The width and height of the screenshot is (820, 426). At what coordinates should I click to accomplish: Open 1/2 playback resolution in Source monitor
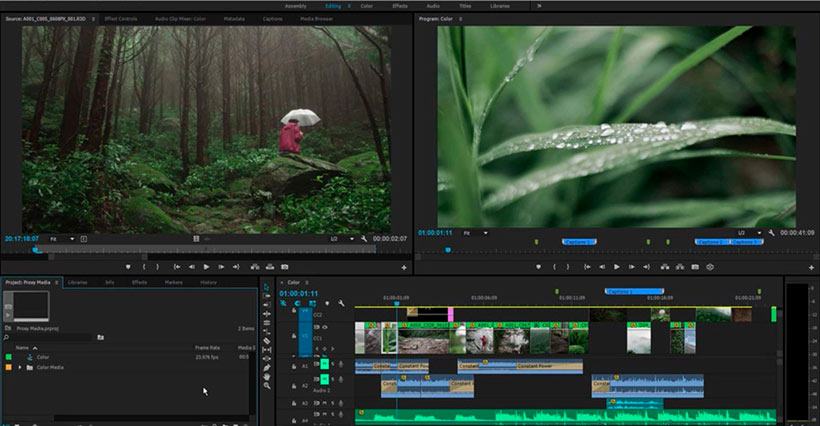(343, 239)
